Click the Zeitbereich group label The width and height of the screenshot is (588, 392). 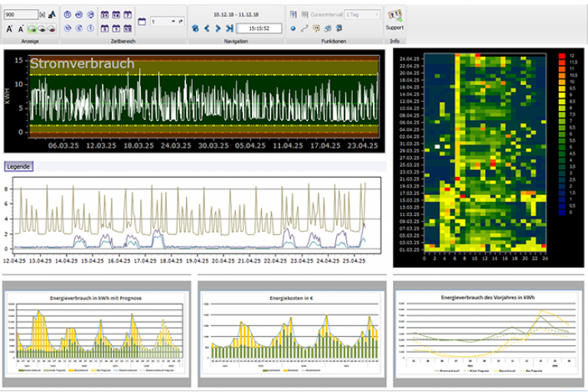(122, 41)
